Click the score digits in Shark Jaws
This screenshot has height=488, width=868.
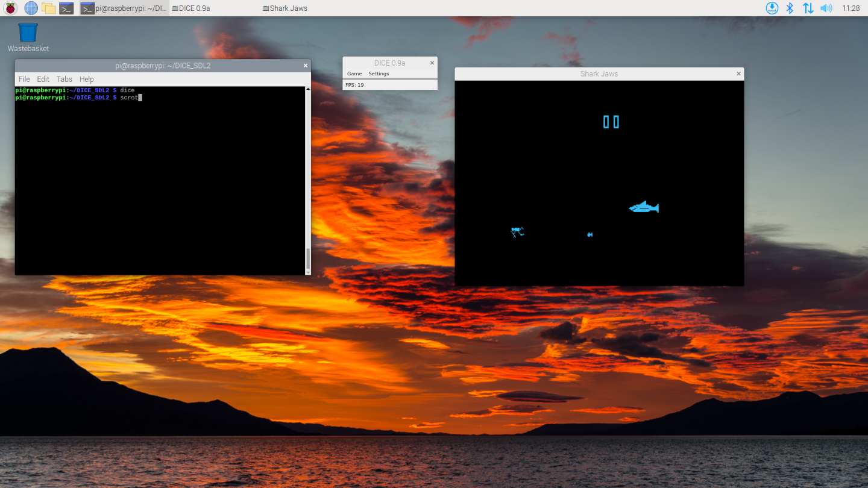(x=611, y=122)
